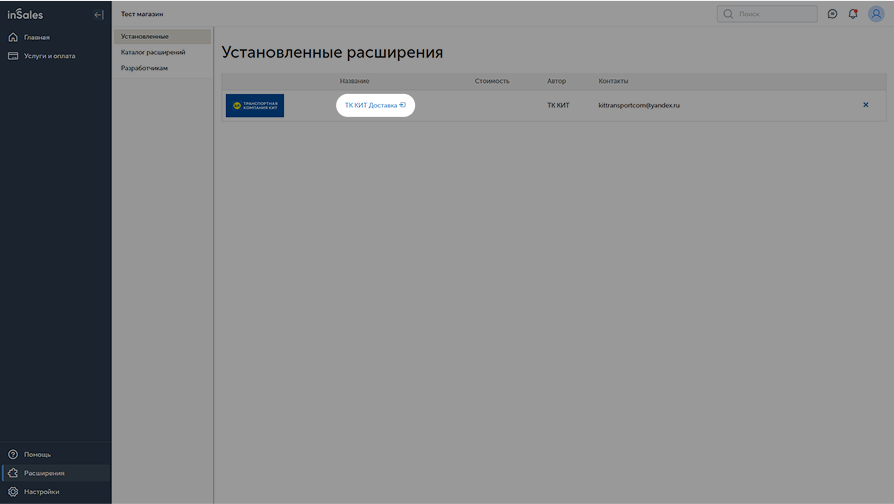This screenshot has width=894, height=504.
Task: Select Расширения in the sidebar
Action: [x=44, y=473]
